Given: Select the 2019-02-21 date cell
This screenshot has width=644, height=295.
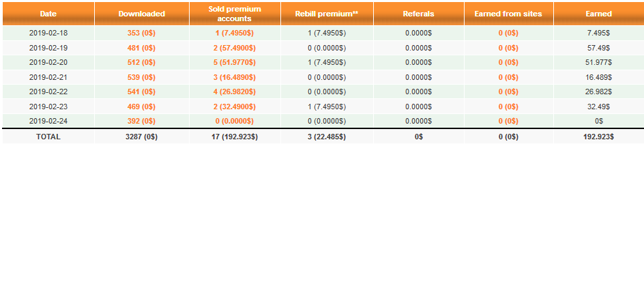Looking at the screenshot, I should pyautogui.click(x=48, y=77).
